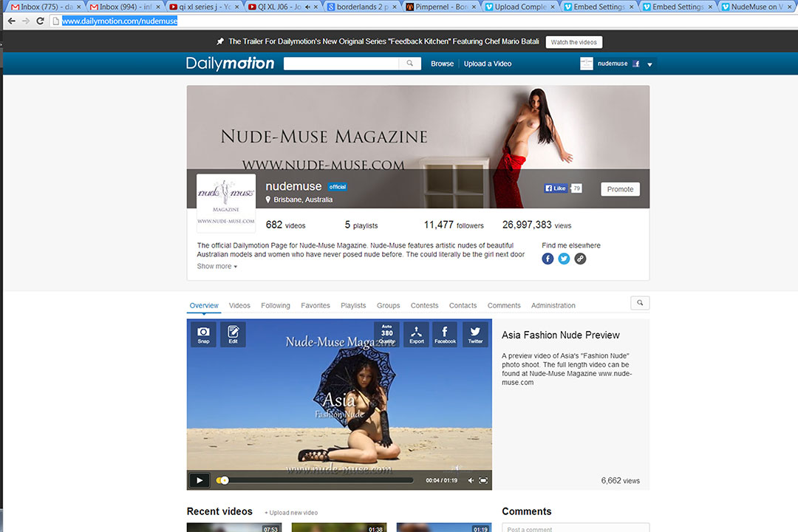Image resolution: width=798 pixels, height=532 pixels.
Task: Toggle fullscreen on the video player
Action: [x=483, y=480]
